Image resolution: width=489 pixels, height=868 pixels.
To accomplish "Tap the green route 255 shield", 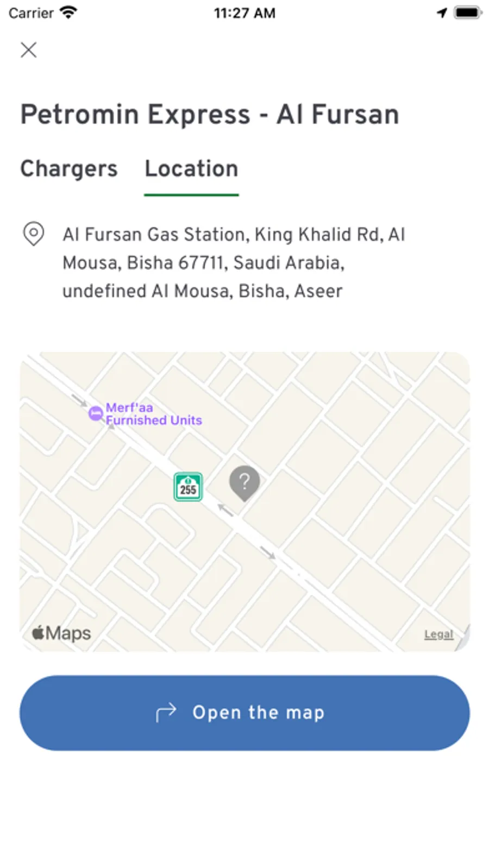I will (188, 487).
